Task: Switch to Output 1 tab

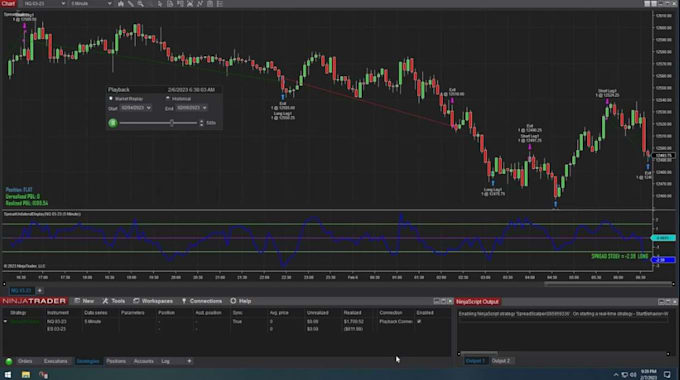Action: pyautogui.click(x=476, y=360)
